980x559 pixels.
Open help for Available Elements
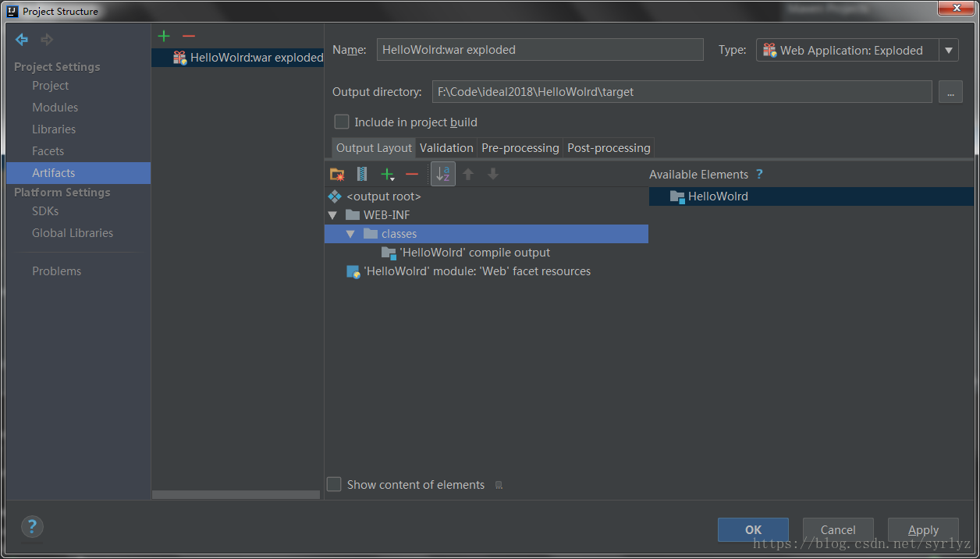point(759,175)
